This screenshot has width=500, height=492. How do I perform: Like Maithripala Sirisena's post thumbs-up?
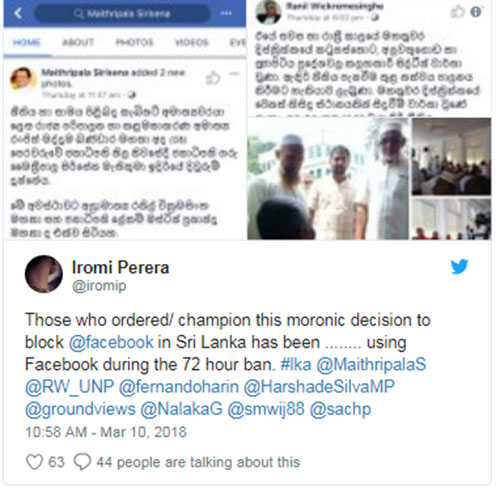click(x=213, y=78)
